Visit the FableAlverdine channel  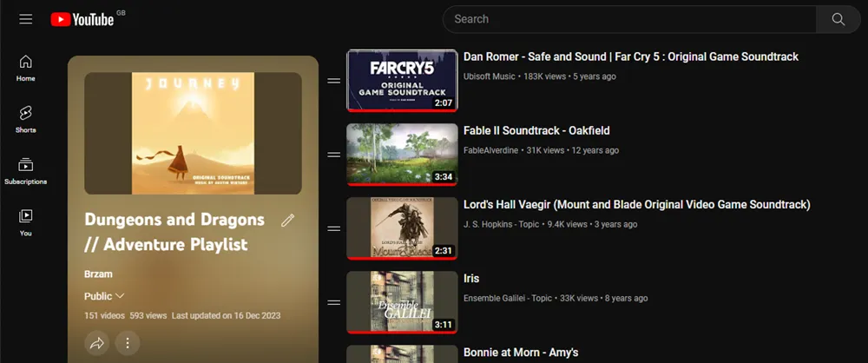(490, 151)
